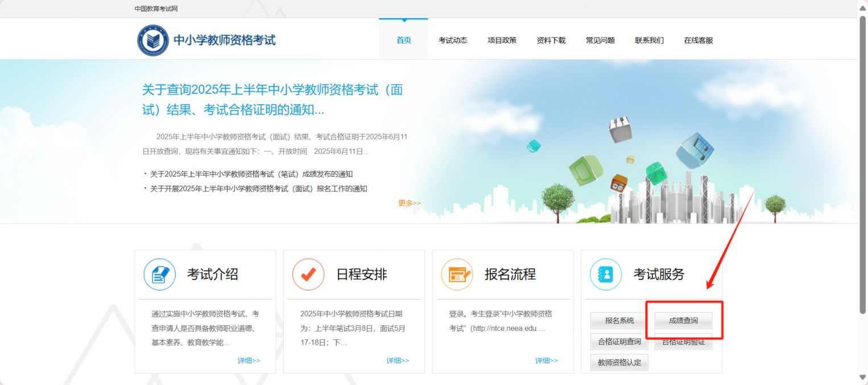
Task: Go to 项目政策 in navigation
Action: click(502, 40)
